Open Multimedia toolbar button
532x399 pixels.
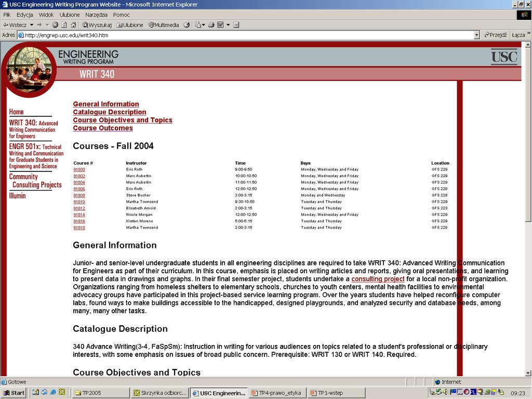[x=164, y=25]
